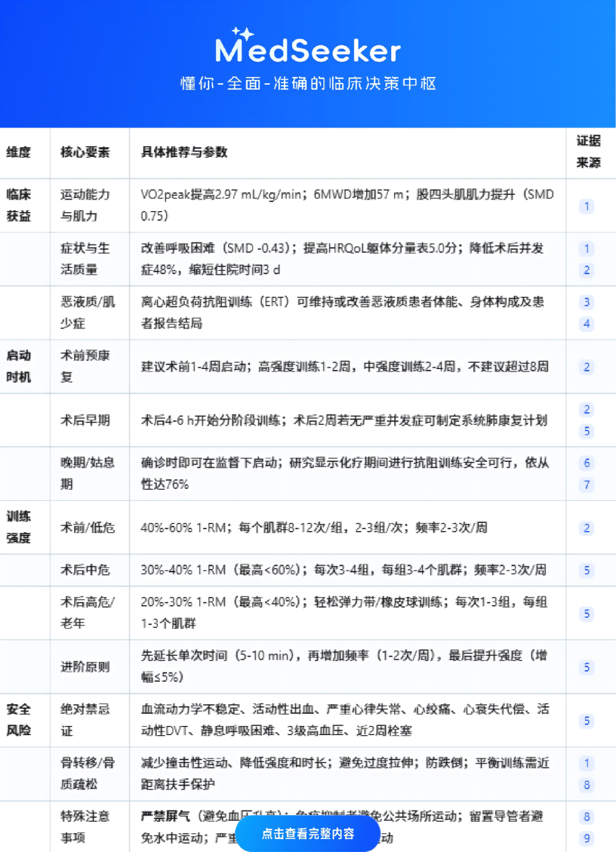Click the 核心要素 column header
Image resolution: width=616 pixels, height=852 pixels.
point(85,152)
